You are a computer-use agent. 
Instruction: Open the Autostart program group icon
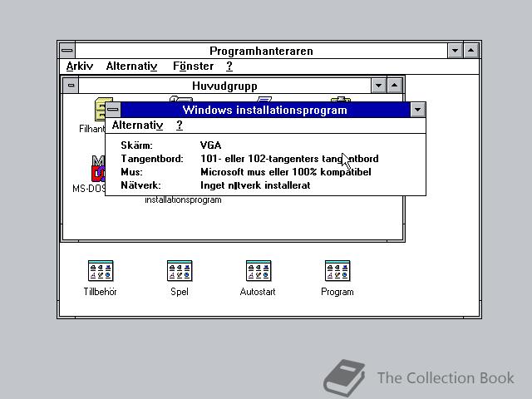click(259, 271)
